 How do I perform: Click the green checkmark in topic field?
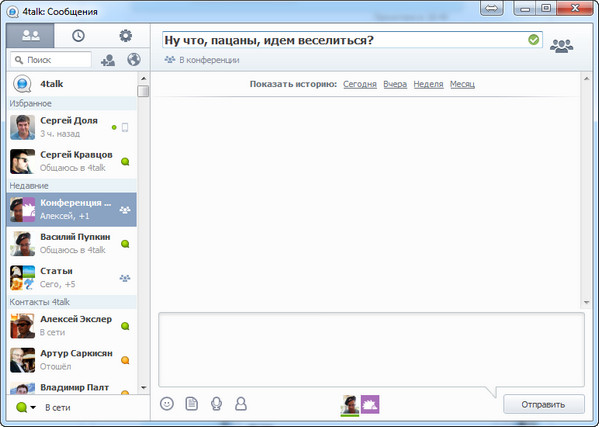(533, 39)
